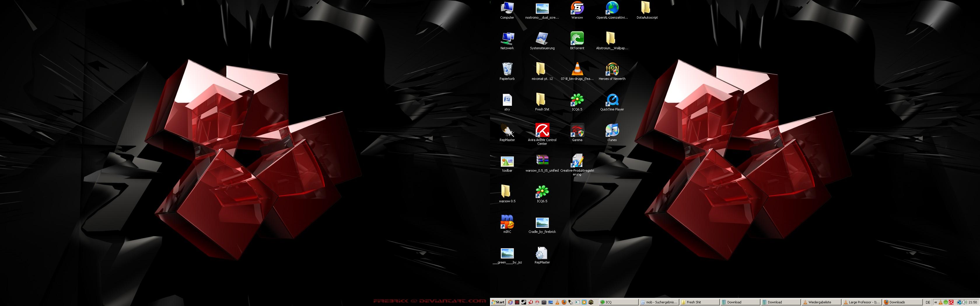
Task: Open the OpenAL-Lizenzaktivi... shortcut
Action: point(612,11)
